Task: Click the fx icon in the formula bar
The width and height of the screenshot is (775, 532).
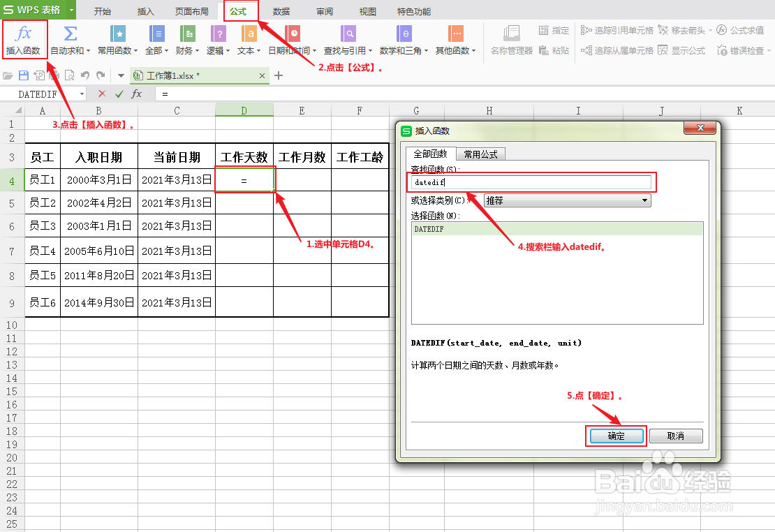Action: [x=136, y=94]
